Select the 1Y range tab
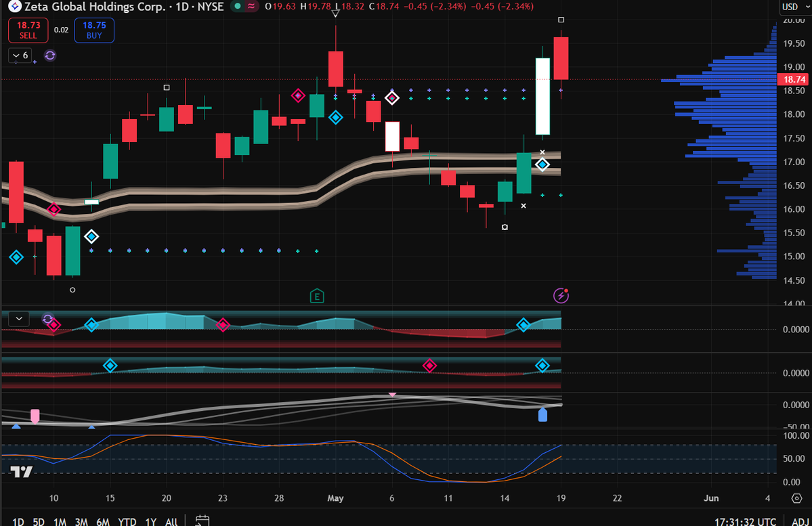Screen dimensions: 812x526 click(x=151, y=521)
